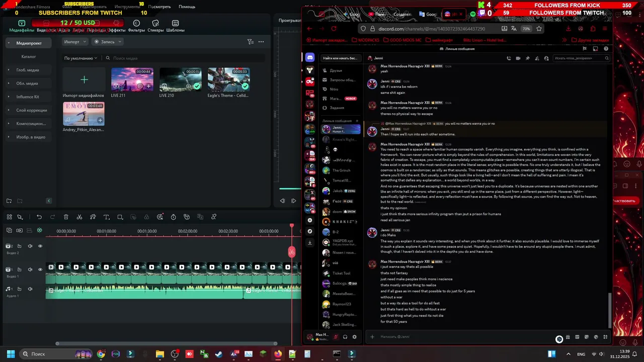
Task: Start a voice call with Jenni
Action: tap(508, 58)
